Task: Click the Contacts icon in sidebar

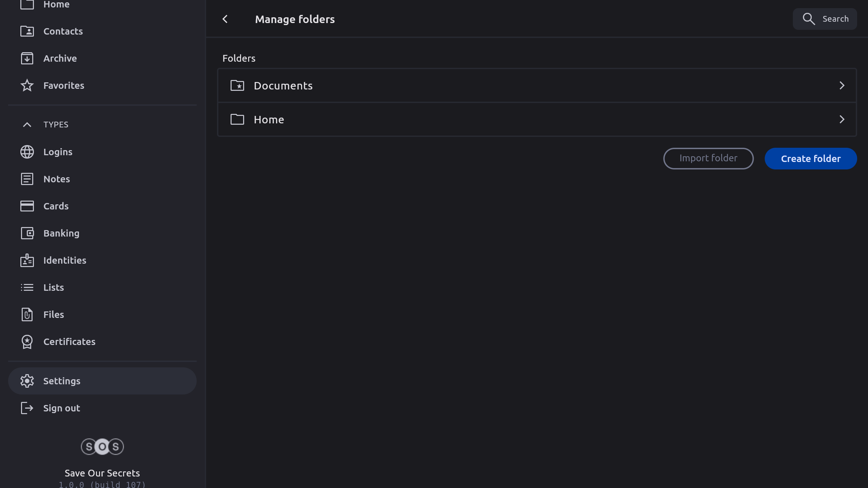Action: pyautogui.click(x=27, y=31)
